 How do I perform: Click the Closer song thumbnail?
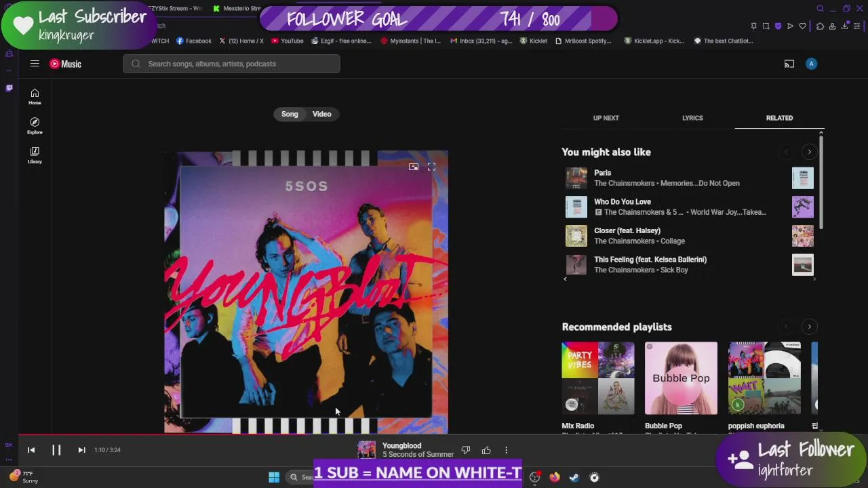point(576,236)
